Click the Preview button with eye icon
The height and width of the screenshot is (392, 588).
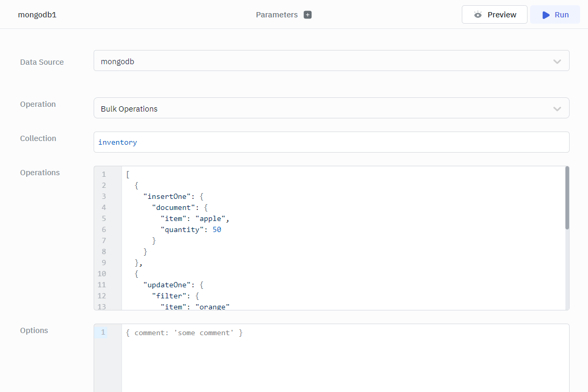pos(494,15)
